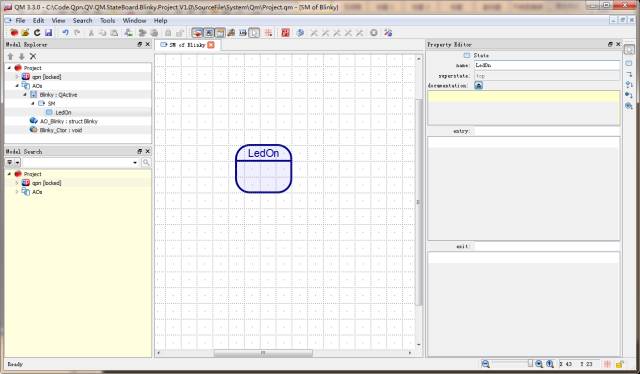Toggle the Model Explorer view button
This screenshot has height=374, width=640.
click(197, 33)
